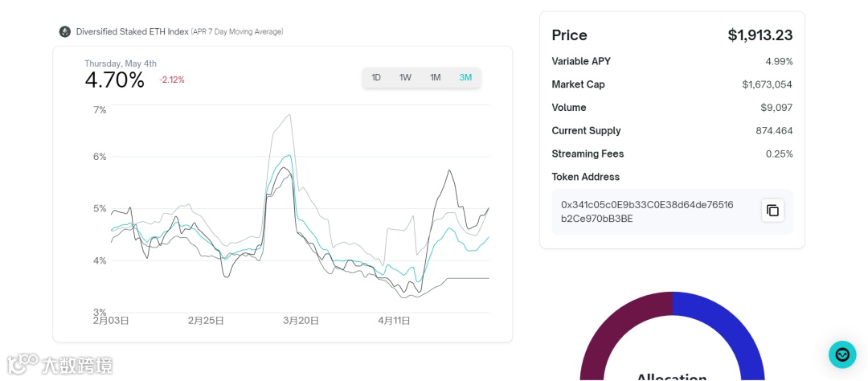Viewport: 868px width, 381px height.
Task: Open the teal chat support widget
Action: click(x=842, y=354)
